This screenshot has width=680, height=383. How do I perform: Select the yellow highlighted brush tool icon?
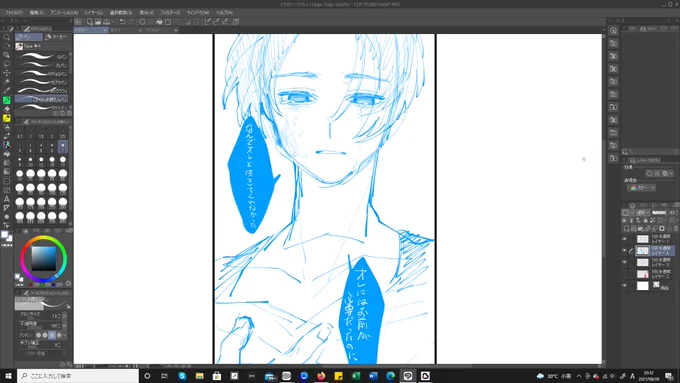pos(7,118)
